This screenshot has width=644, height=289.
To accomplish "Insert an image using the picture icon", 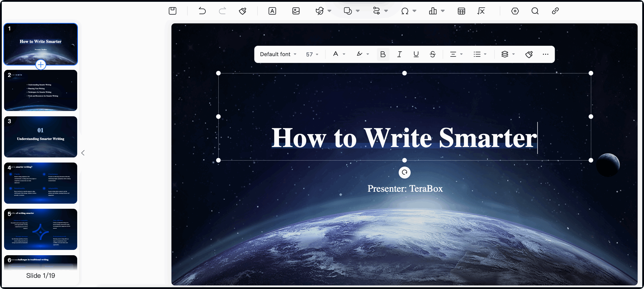I will tap(296, 11).
